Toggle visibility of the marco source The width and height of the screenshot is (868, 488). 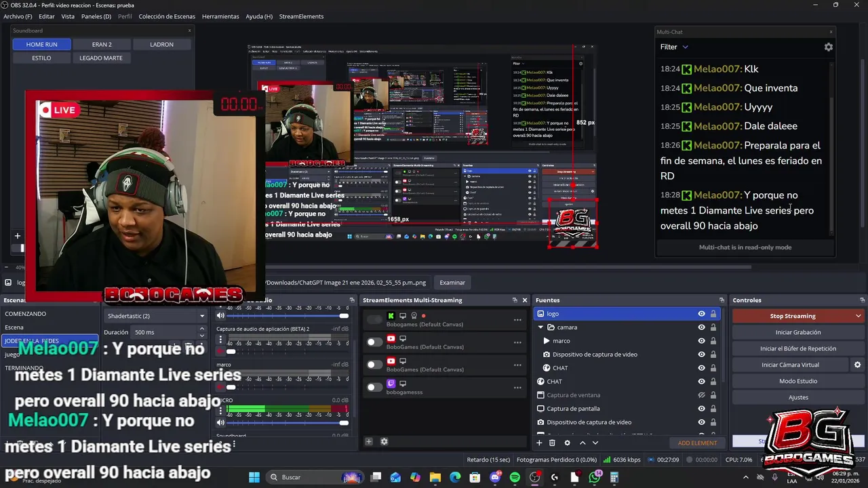pos(701,341)
